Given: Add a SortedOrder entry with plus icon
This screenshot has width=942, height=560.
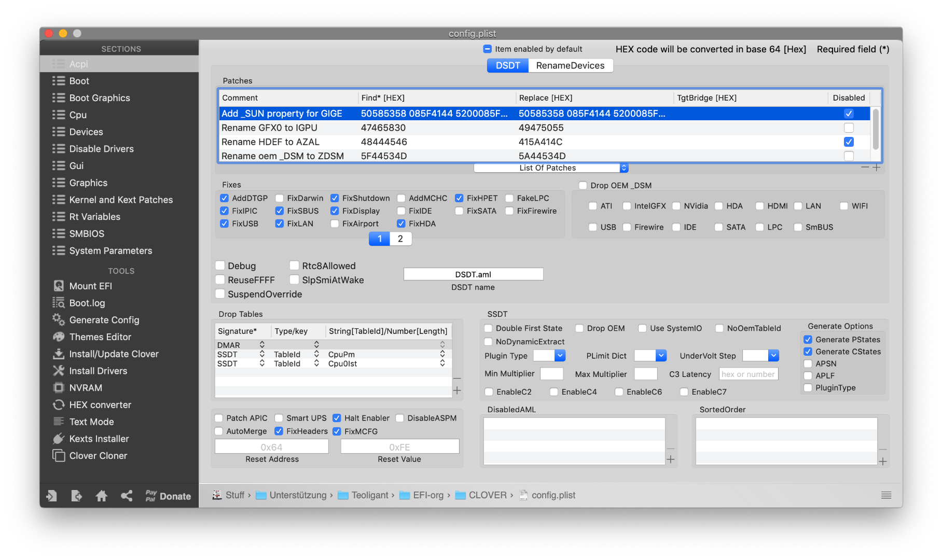Looking at the screenshot, I should click(883, 461).
